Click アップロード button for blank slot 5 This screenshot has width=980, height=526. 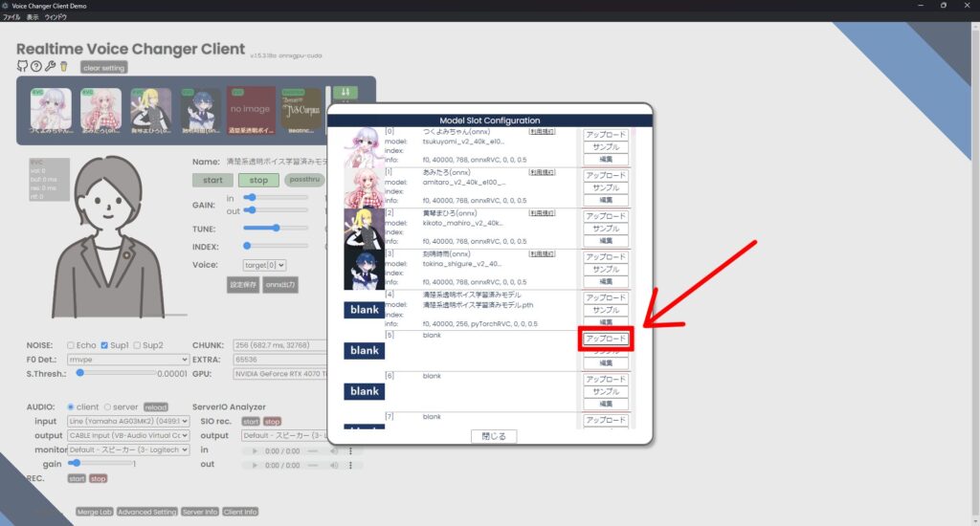point(606,339)
